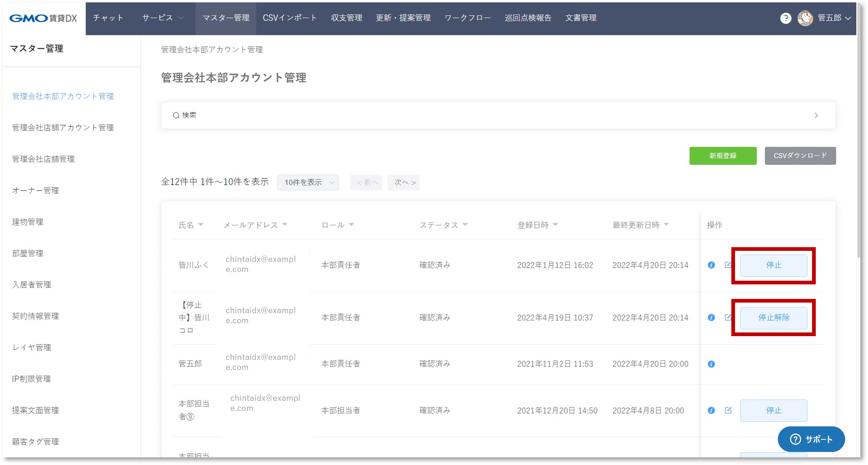Click the floating サポート button
This screenshot has height=465, width=868.
(811, 439)
